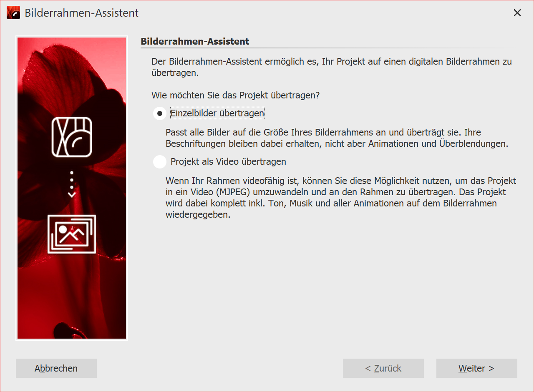This screenshot has width=534, height=392.
Task: Click the question "Wie möchten Sie das Projekt übertragen?"
Action: click(235, 95)
